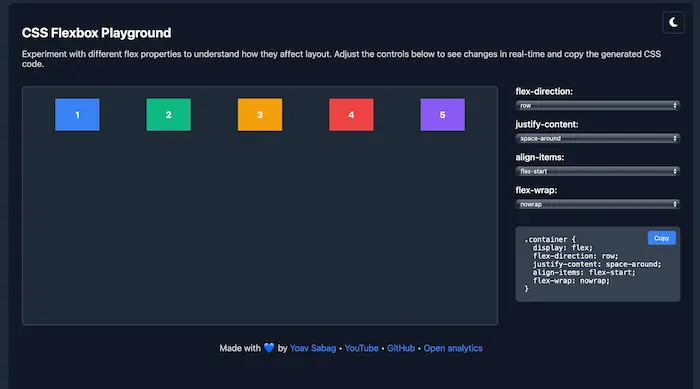
Task: Open the justify-content dropdown set to space-around
Action: [x=597, y=138]
